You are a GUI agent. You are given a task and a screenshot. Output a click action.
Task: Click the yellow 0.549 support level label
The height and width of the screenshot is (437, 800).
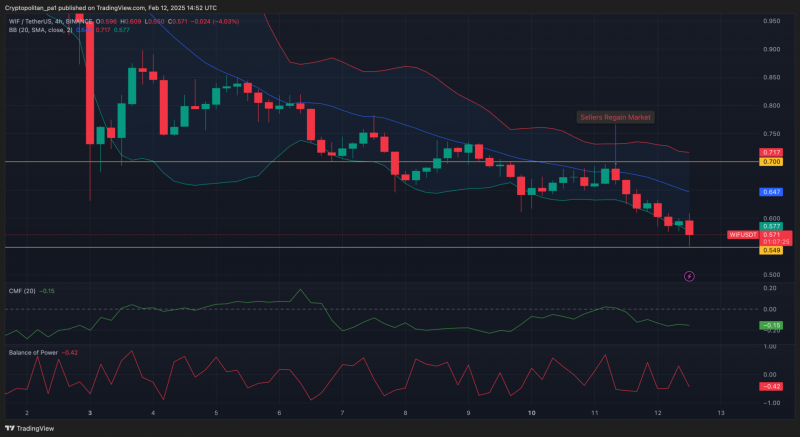coord(771,250)
